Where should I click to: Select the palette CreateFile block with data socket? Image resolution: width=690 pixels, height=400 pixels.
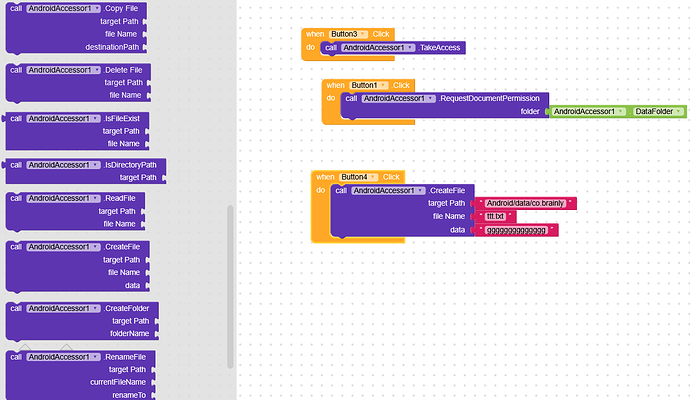pyautogui.click(x=121, y=246)
